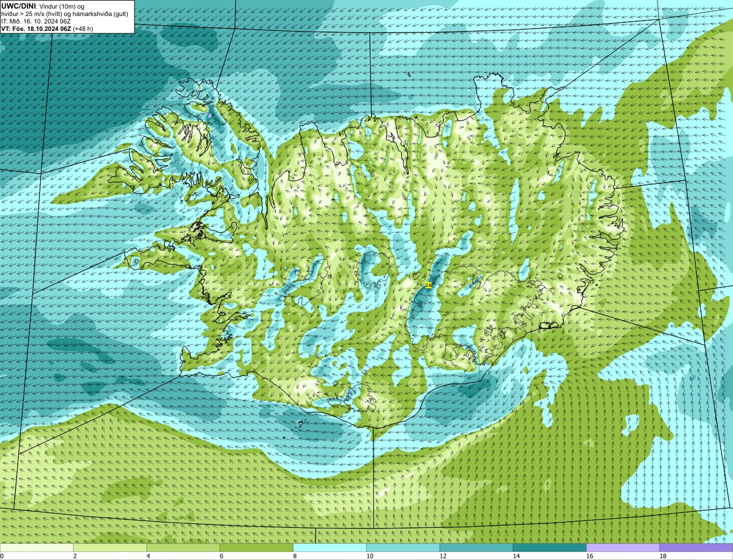Viewport: 733px width, 560px height.
Task: Click the "(+48 h)" forecast offset text
Action: 83,29
